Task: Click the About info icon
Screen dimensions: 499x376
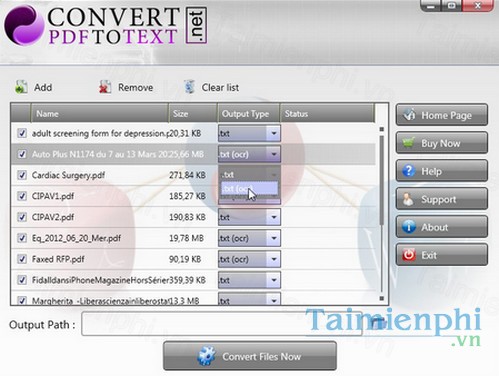Action: (409, 227)
